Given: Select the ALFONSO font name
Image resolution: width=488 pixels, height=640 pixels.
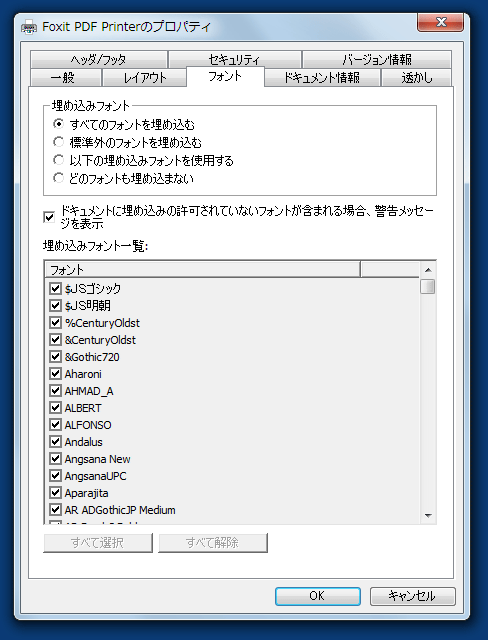Looking at the screenshot, I should [x=88, y=425].
